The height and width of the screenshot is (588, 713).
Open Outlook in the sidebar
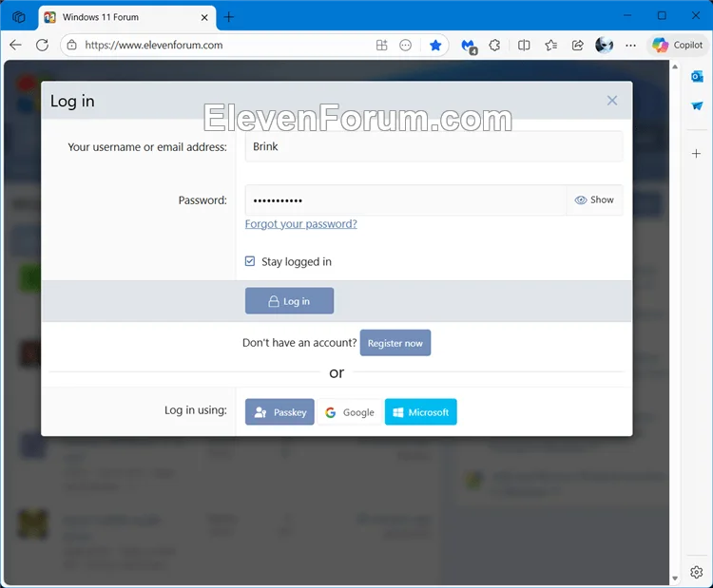pos(697,76)
